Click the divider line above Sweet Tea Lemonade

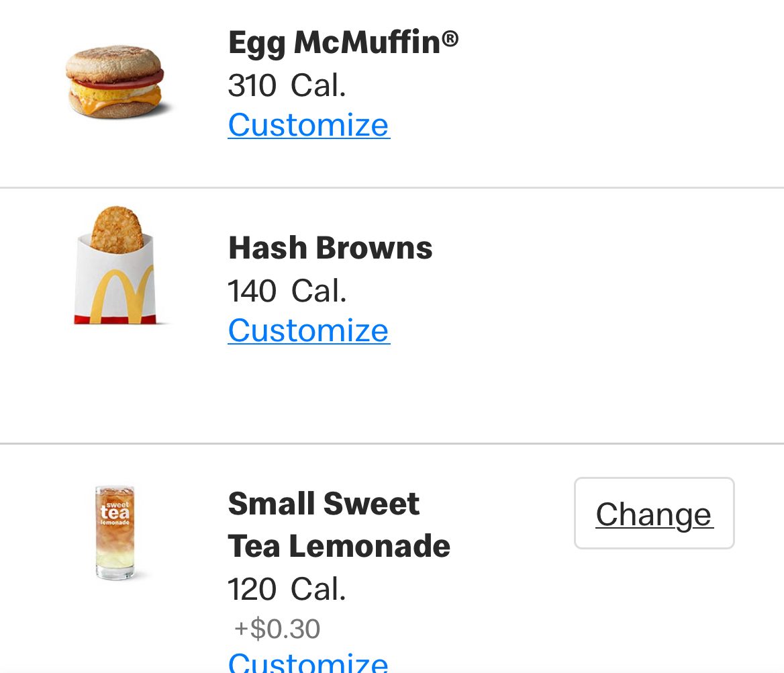pos(392,443)
